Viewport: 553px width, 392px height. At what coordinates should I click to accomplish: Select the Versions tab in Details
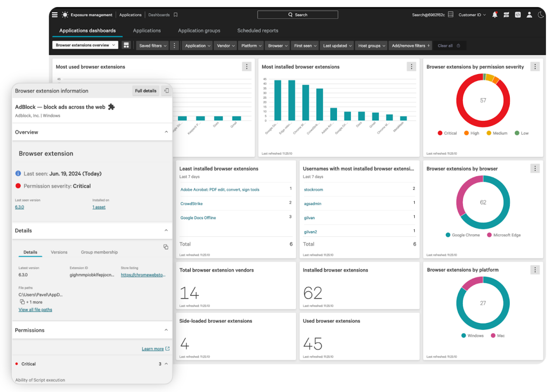59,252
